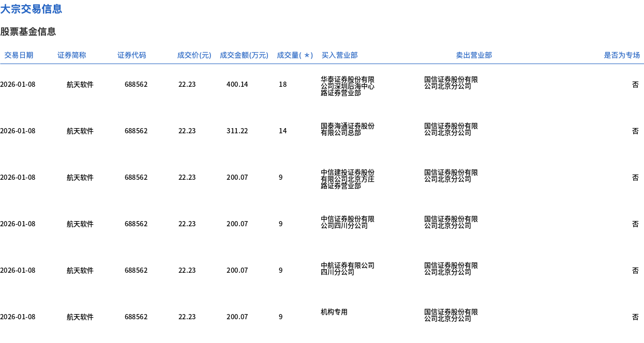Click the 是否为专场 column header
The height and width of the screenshot is (343, 644).
click(622, 55)
